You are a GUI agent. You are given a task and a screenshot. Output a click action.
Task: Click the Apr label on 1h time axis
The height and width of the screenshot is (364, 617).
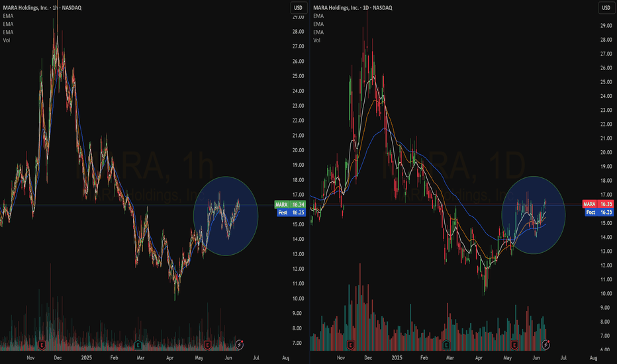coord(170,357)
